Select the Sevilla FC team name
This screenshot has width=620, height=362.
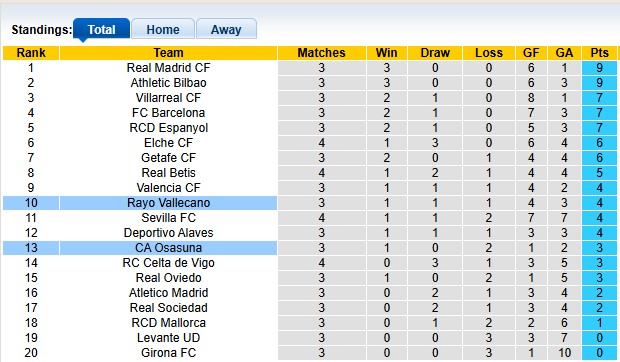tap(168, 218)
